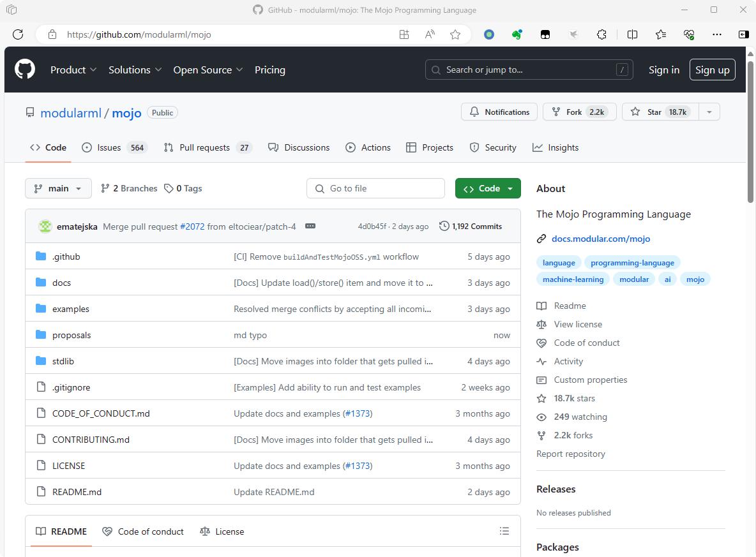
Task: Open star lists dropdown arrow
Action: [x=709, y=112]
